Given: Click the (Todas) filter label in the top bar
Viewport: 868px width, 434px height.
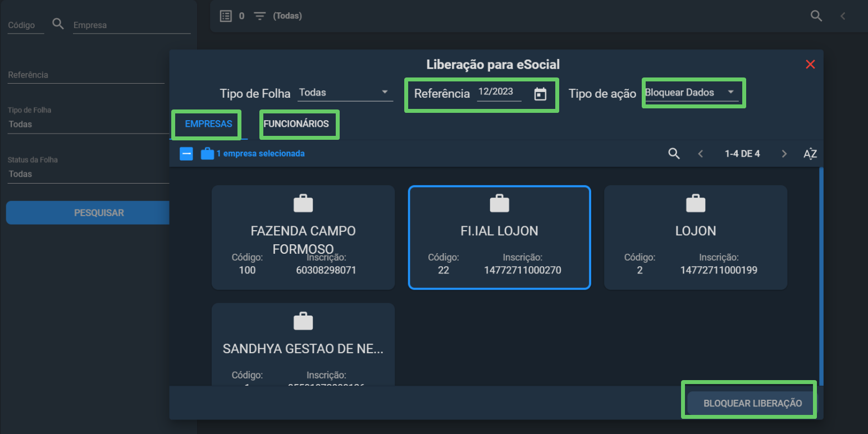Looking at the screenshot, I should [287, 16].
